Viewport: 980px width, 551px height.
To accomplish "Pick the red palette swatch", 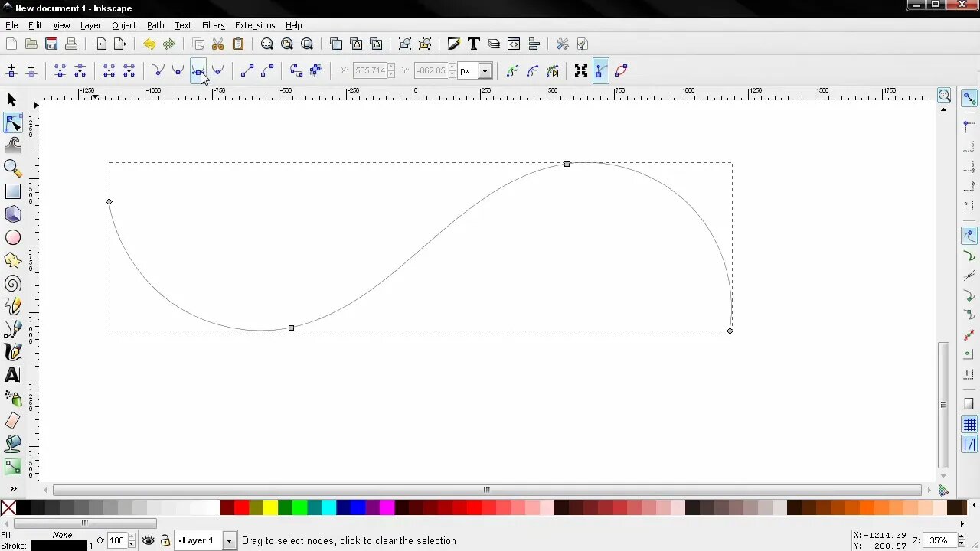I will coord(241,507).
